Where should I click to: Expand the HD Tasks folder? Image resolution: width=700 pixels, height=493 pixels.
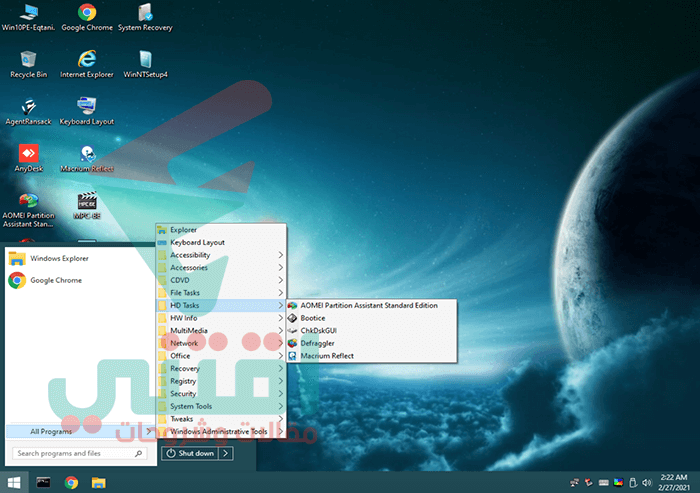click(x=221, y=305)
